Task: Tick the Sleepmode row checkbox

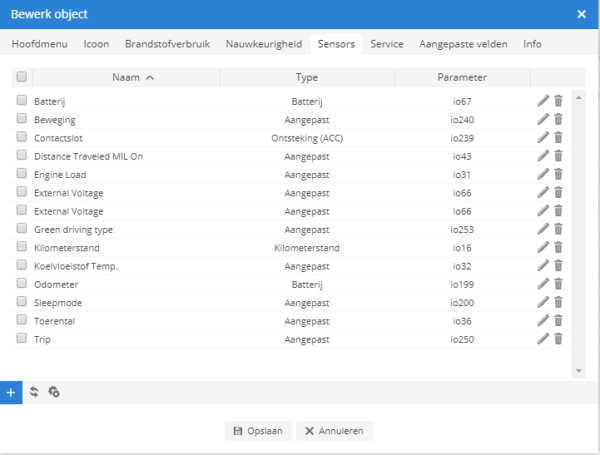Action: point(22,302)
